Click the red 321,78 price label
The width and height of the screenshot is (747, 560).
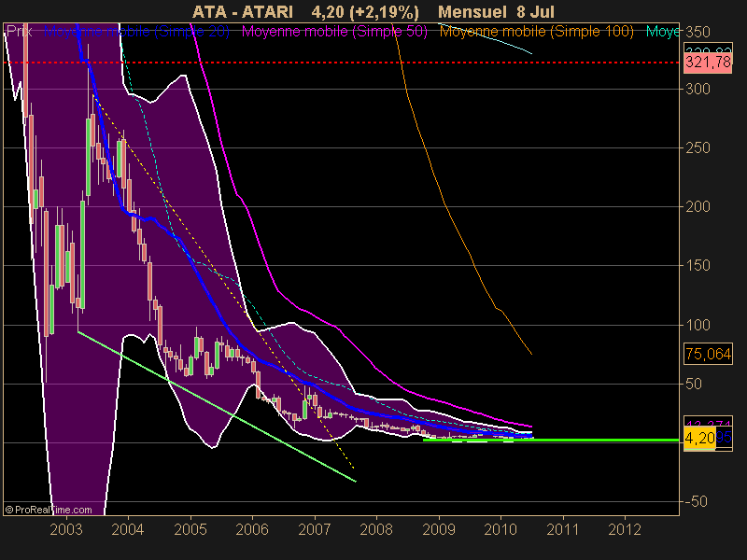tap(708, 62)
